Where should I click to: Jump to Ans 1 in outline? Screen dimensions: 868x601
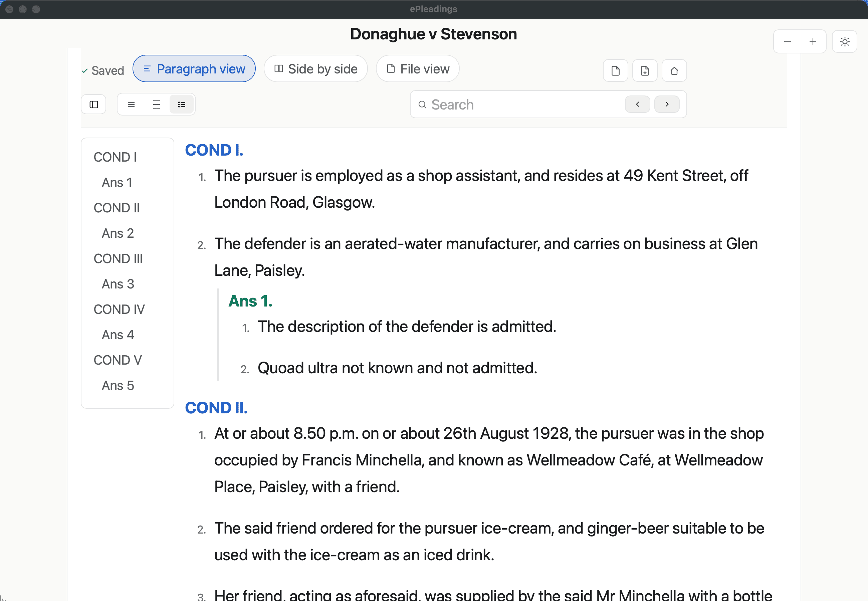(x=117, y=182)
